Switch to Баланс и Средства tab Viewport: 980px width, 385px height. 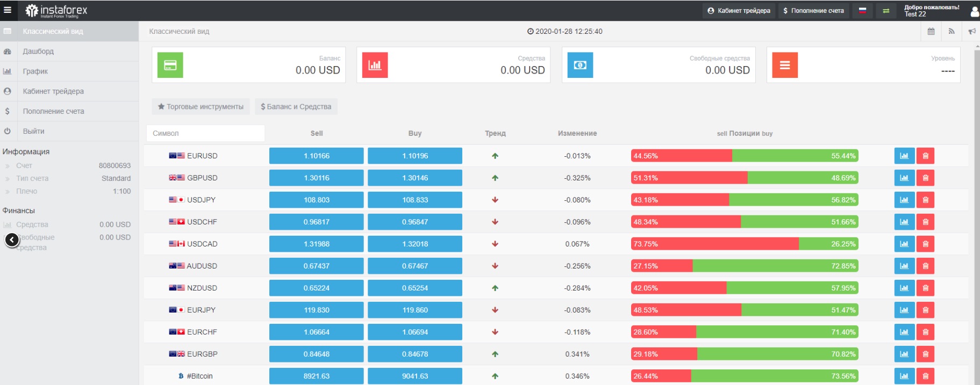[296, 107]
